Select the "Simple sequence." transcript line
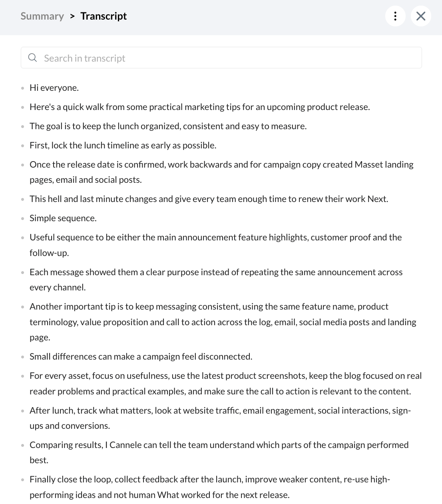This screenshot has width=442, height=504. pos(63,218)
